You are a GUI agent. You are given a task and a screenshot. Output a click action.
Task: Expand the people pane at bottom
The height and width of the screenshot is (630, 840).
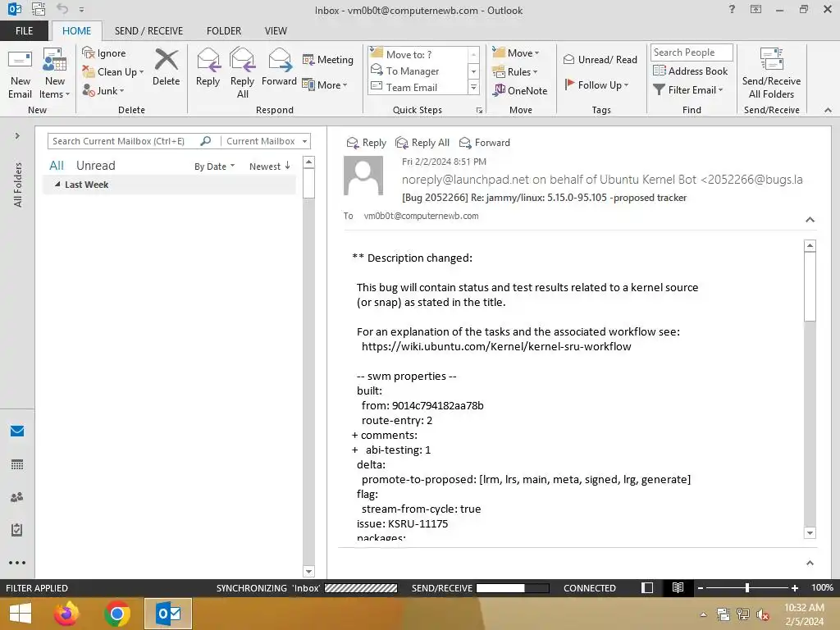810,563
